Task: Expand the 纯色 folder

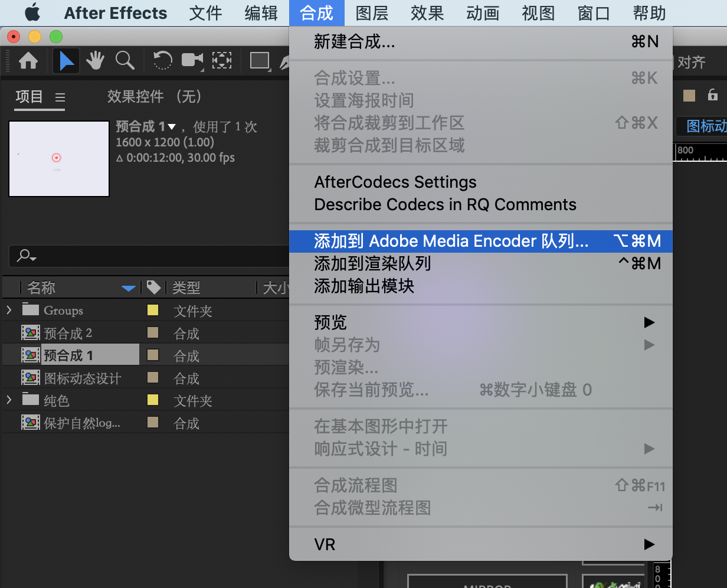Action: (9, 400)
